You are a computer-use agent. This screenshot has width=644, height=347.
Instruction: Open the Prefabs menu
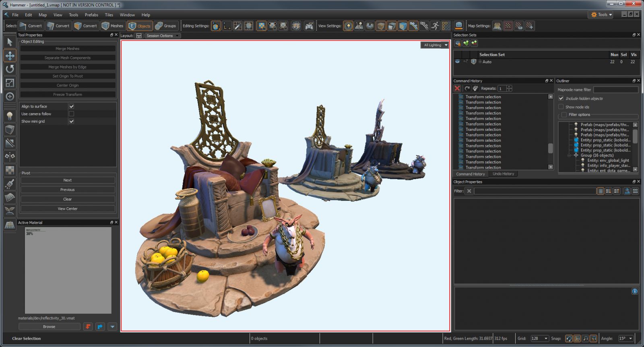click(91, 15)
